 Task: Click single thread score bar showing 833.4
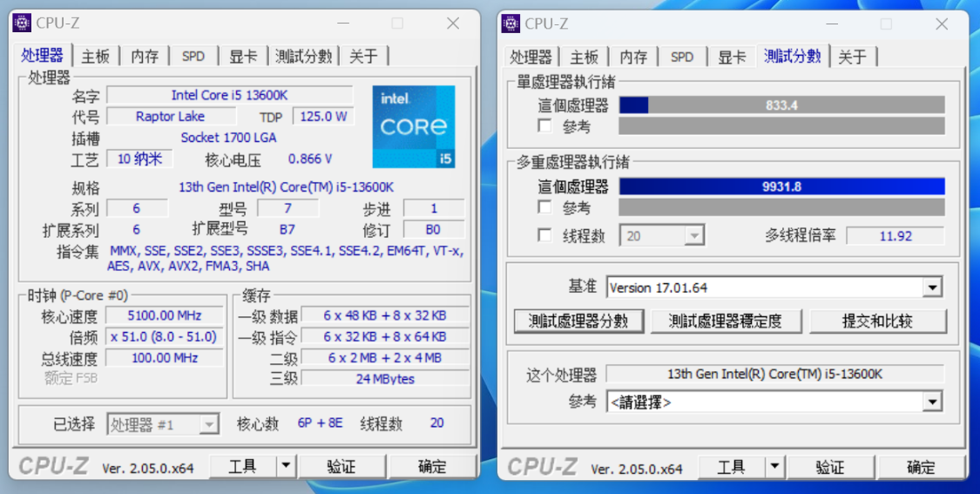point(782,105)
